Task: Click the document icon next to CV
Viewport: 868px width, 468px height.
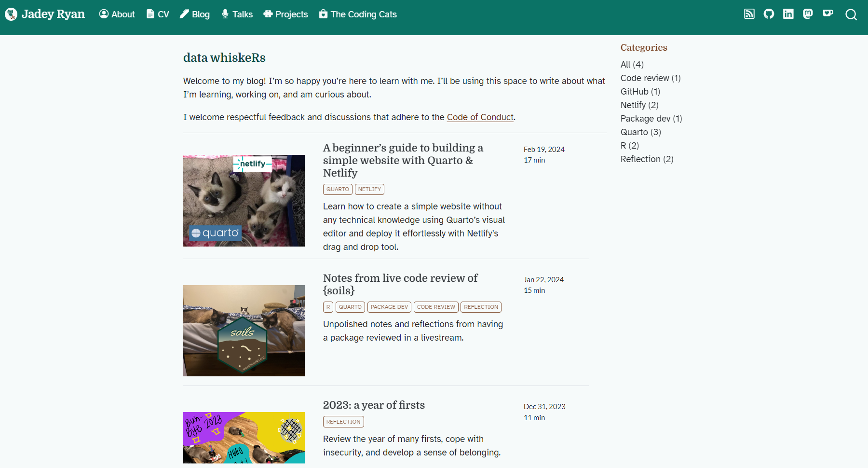Action: click(148, 14)
